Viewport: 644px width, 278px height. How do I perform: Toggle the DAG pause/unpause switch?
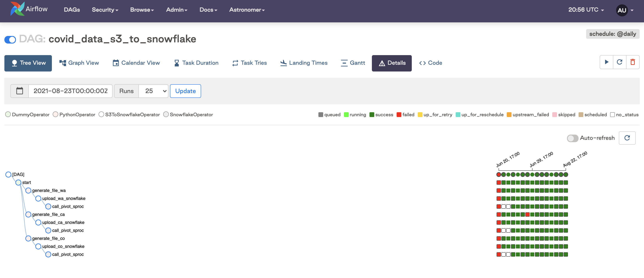pos(10,40)
